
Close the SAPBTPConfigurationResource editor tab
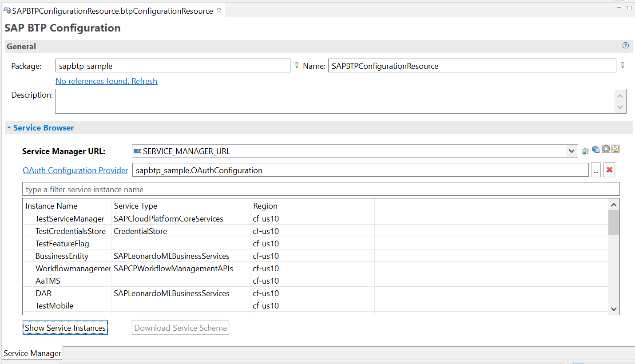219,10
